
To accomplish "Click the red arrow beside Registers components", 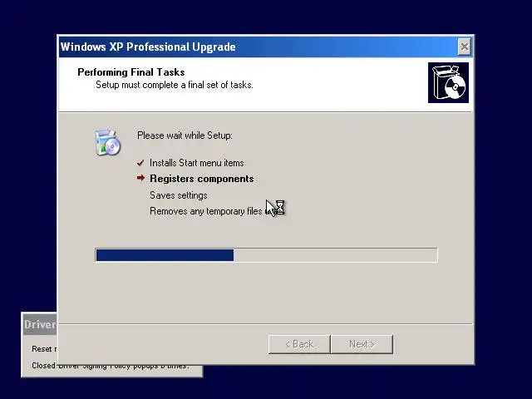I will tap(140, 178).
